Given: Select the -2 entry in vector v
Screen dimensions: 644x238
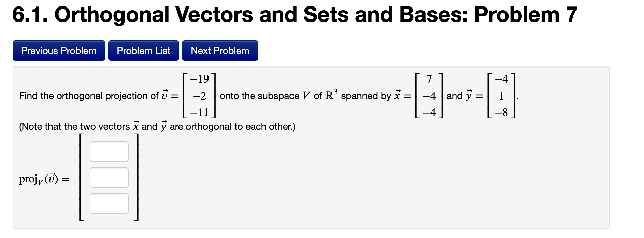Looking at the screenshot, I should [200, 96].
